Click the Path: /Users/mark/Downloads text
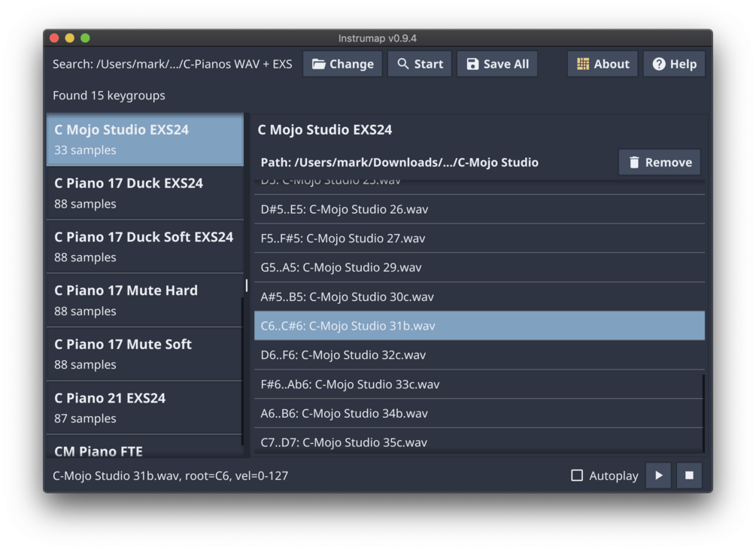Screen dimensions: 756x550 399,163
